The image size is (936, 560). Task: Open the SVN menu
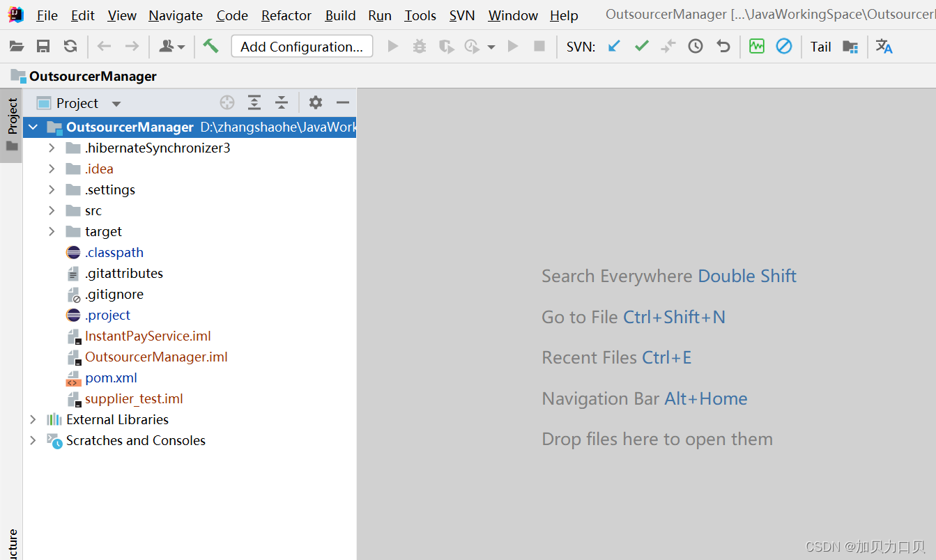coord(462,15)
